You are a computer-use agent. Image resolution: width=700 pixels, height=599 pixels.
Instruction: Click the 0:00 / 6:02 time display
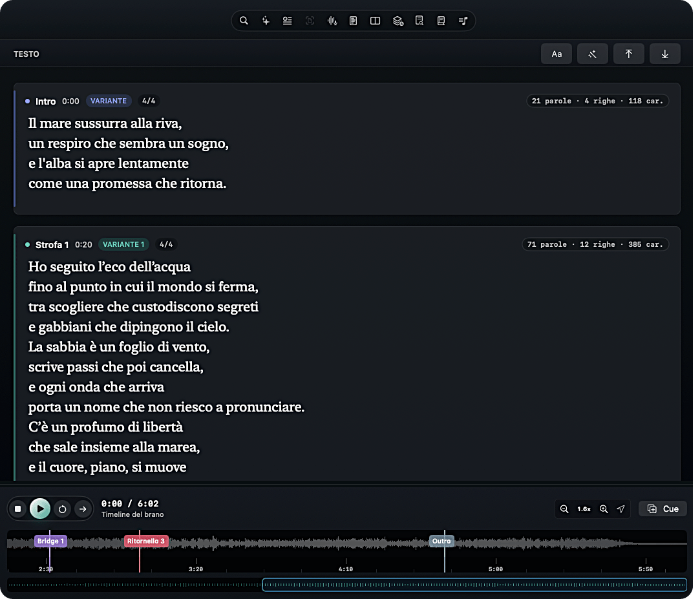point(130,503)
